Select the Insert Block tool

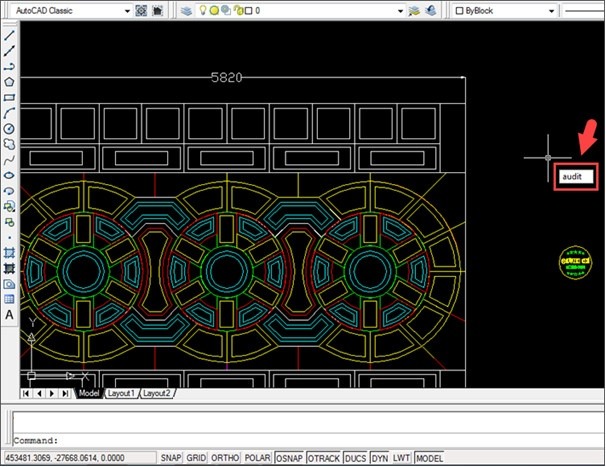click(9, 206)
